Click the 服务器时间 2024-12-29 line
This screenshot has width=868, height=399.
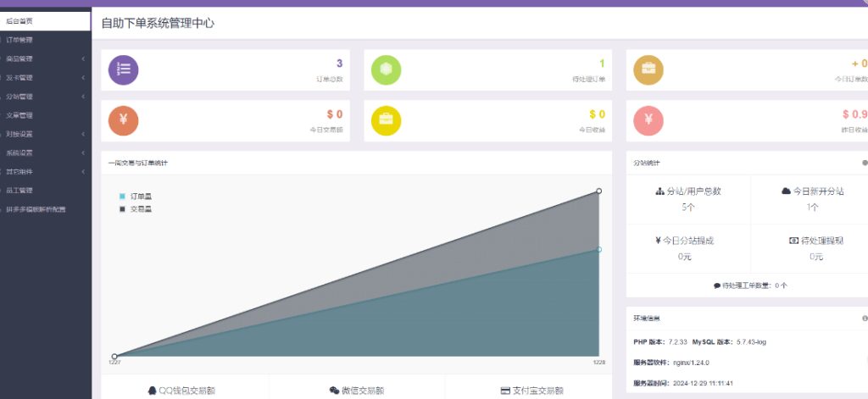[683, 383]
